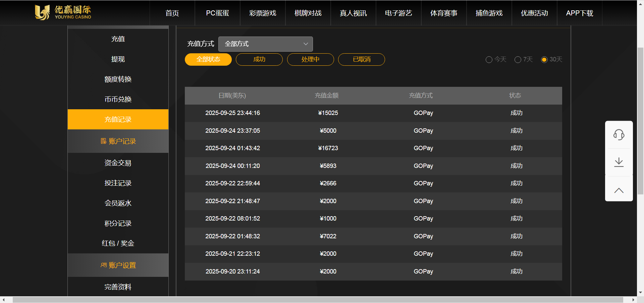
Task: Click the 账户设置 section icon
Action: 103,265
